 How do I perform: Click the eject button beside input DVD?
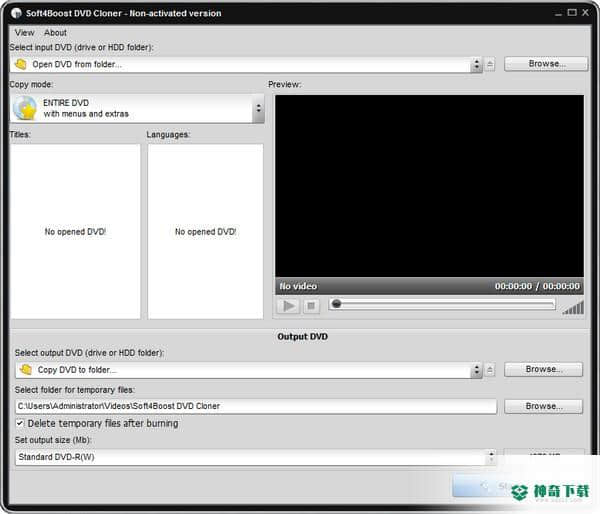(x=490, y=64)
